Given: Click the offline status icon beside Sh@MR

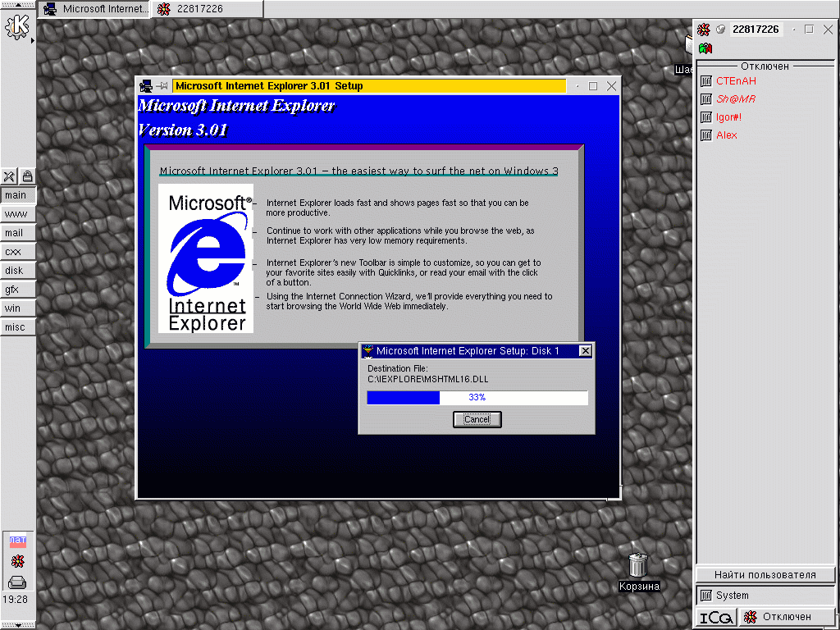Looking at the screenshot, I should point(706,99).
